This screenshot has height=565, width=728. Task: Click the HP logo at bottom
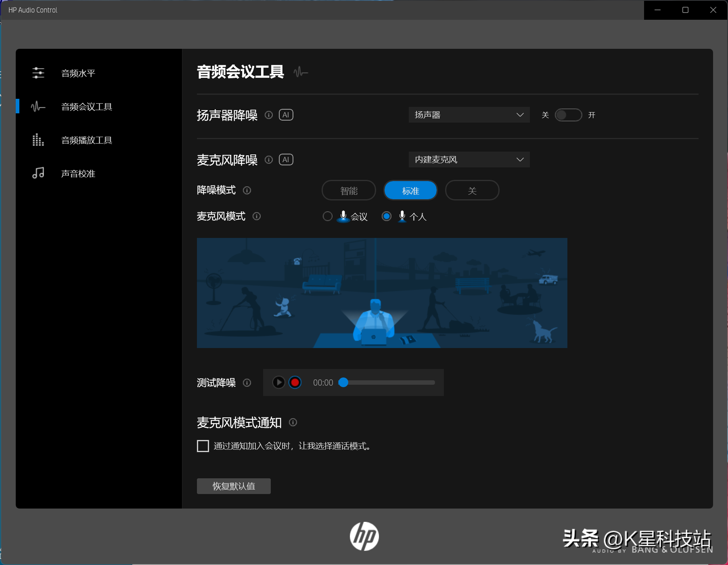364,536
